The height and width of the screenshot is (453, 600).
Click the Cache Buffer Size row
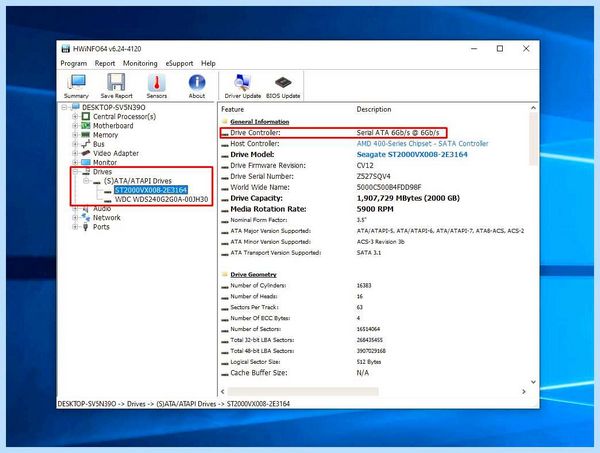(295, 373)
